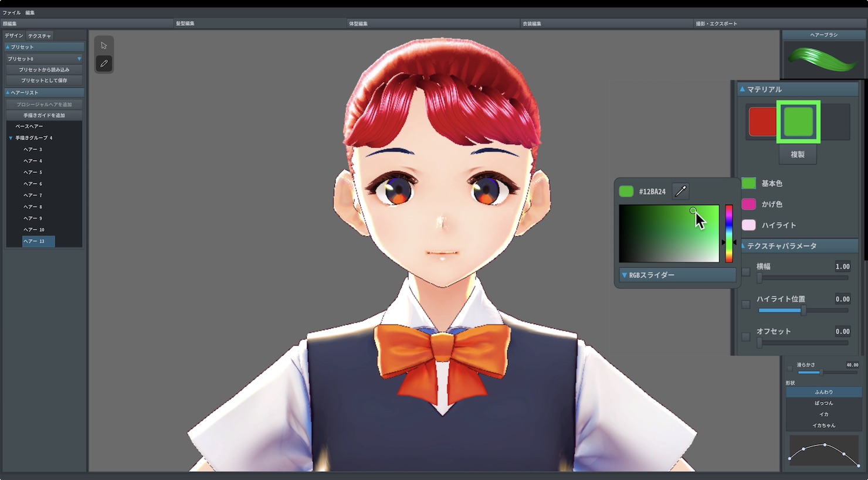The width and height of the screenshot is (868, 480).
Task: Select ベースヘアー in hair list
Action: tap(29, 127)
